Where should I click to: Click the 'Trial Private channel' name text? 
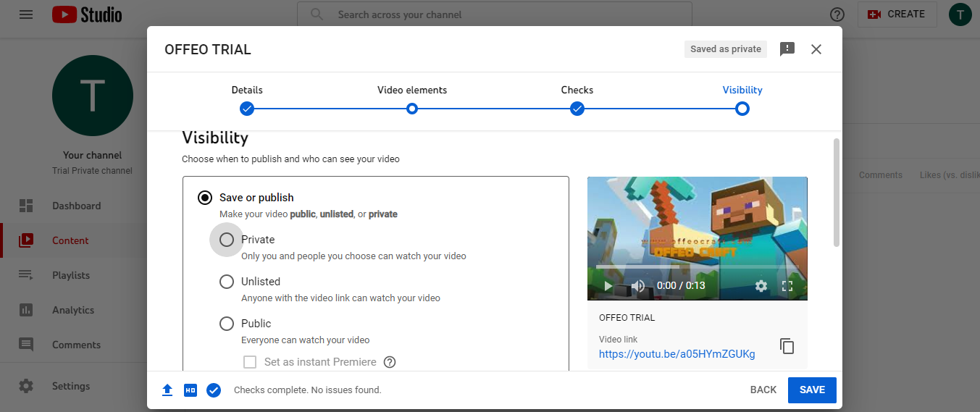coord(93,171)
